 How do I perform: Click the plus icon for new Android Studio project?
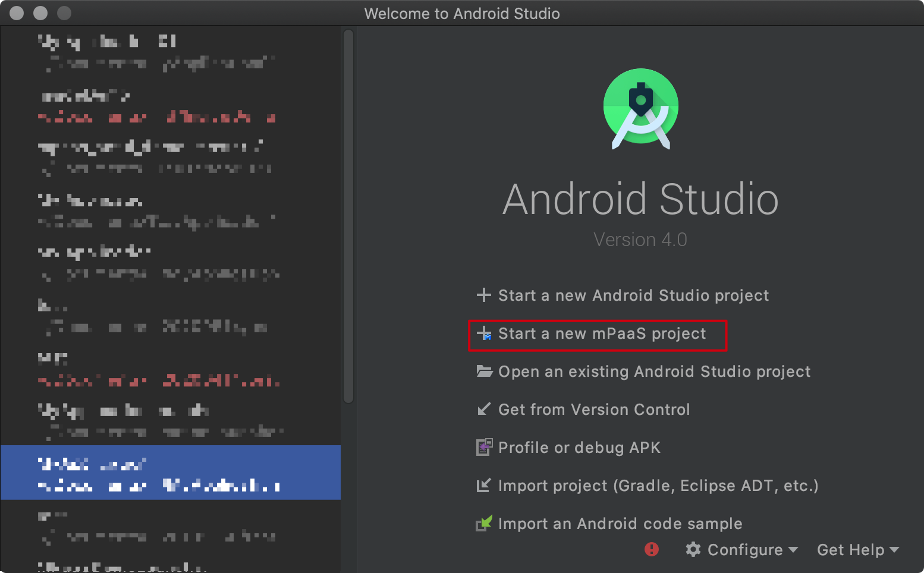point(484,295)
